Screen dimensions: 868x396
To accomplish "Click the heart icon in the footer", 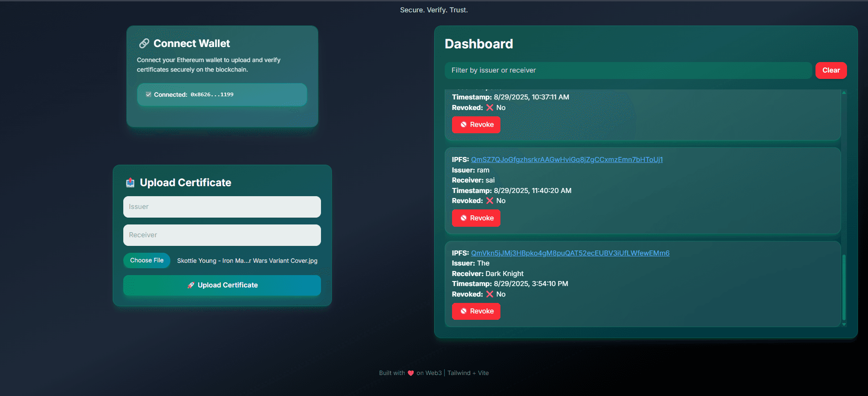I will [x=410, y=373].
